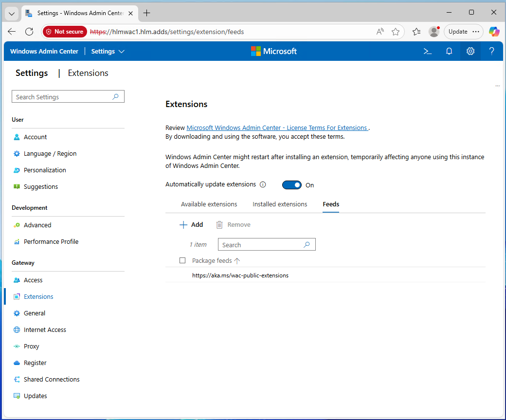Screen dimensions: 506x420
Task: Open the Copilot icon in Edge
Action: click(x=494, y=32)
